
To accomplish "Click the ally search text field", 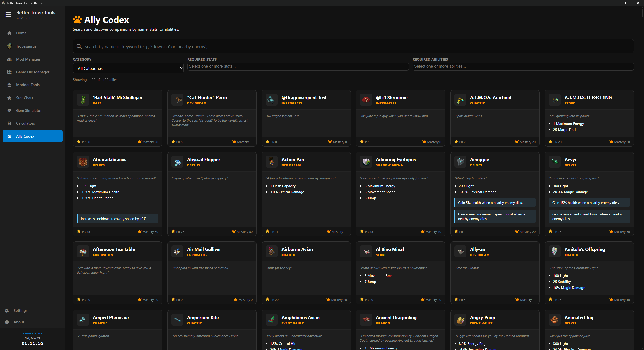I will (352, 46).
